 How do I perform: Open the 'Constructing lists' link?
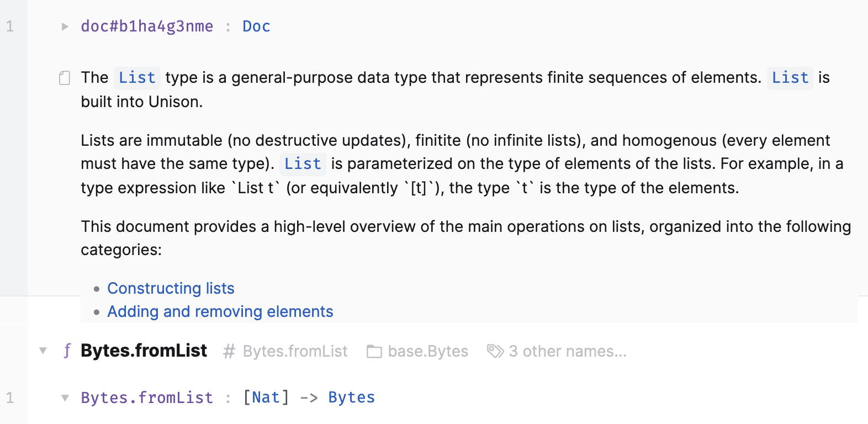[171, 288]
